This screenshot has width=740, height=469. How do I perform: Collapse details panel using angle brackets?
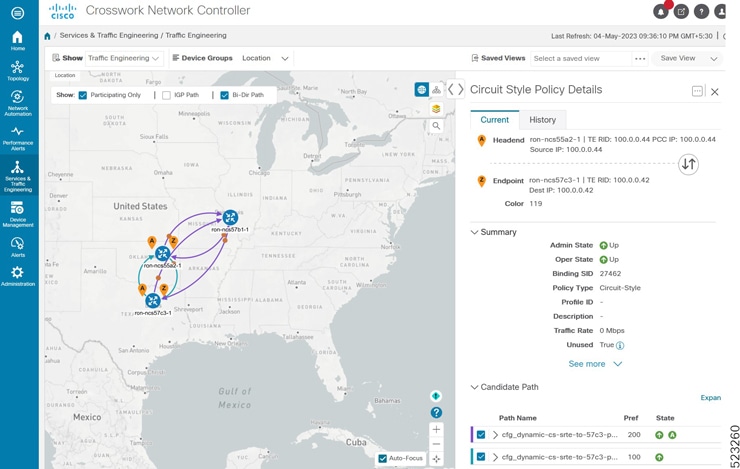455,89
